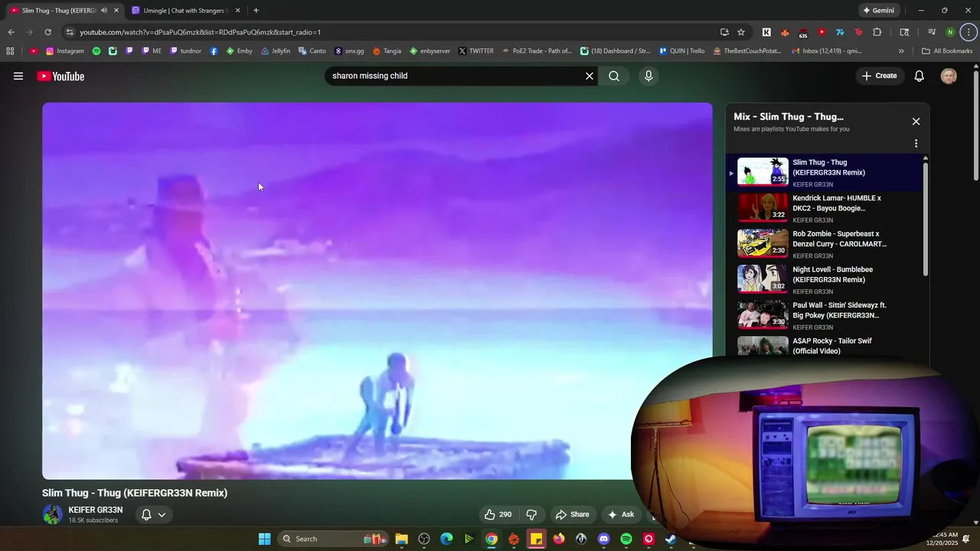Close the Mix playlist panel
The image size is (980, 551).
click(916, 122)
